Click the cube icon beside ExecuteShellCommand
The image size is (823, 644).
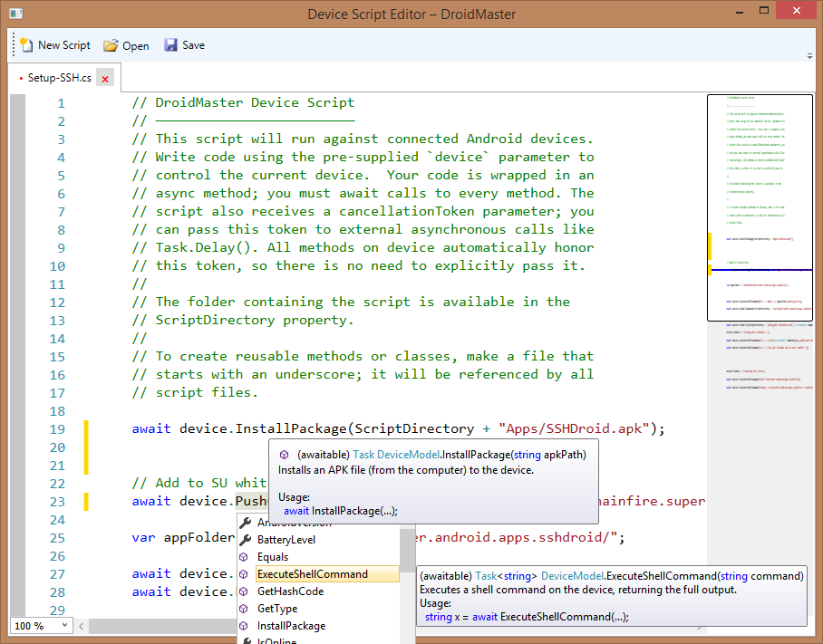(244, 574)
